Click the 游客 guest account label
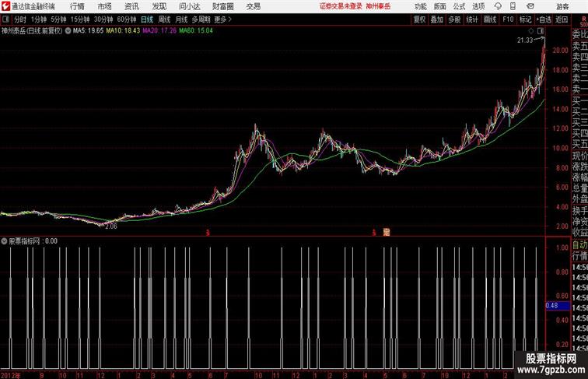588x379 pixels. click(x=562, y=6)
